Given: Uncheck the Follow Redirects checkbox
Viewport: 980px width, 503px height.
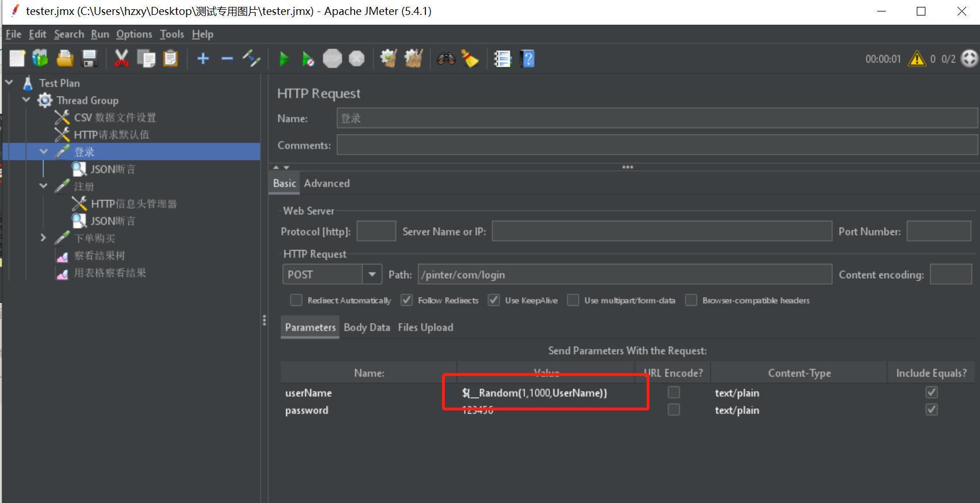Looking at the screenshot, I should [406, 300].
